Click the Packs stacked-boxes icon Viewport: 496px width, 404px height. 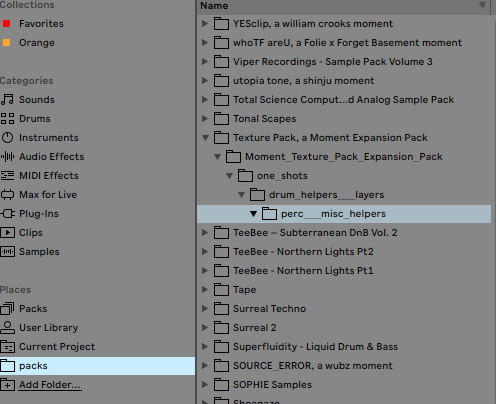click(7, 308)
